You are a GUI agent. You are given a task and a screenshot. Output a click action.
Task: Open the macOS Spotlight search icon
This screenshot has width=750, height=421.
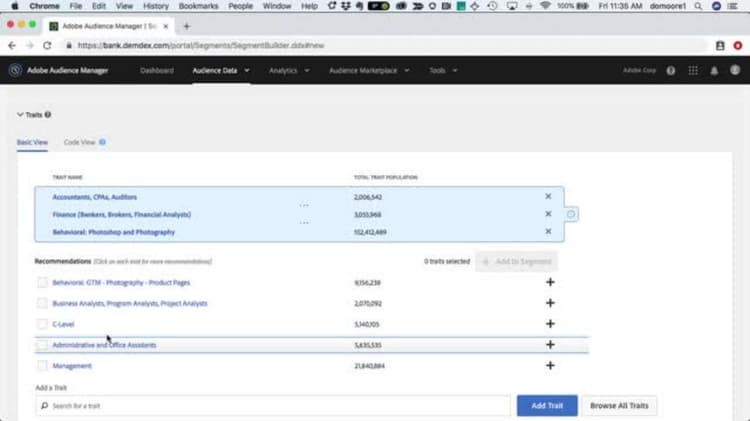[x=698, y=6]
